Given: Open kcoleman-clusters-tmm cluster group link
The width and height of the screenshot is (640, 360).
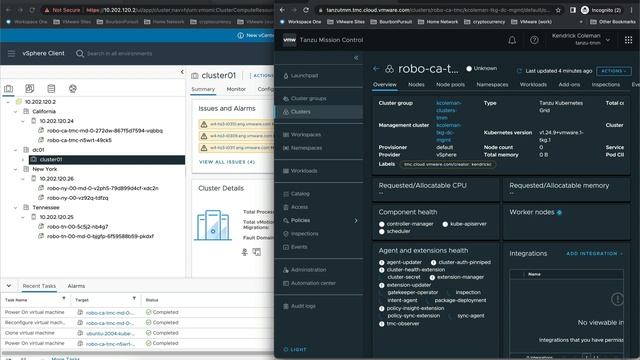Looking at the screenshot, I should point(449,110).
